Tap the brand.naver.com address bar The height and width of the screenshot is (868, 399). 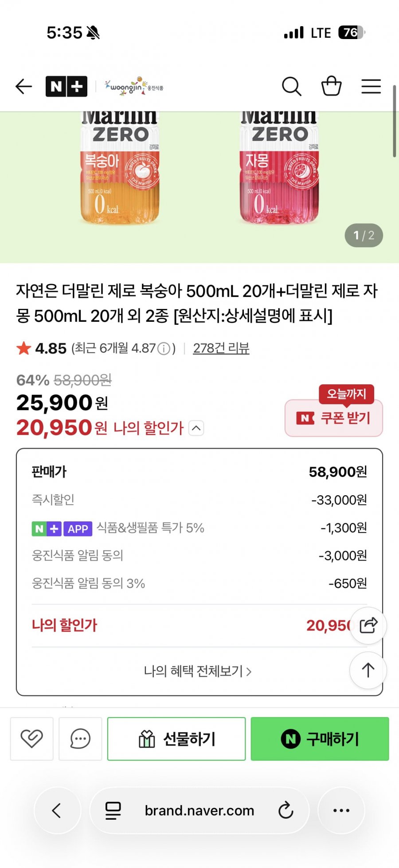(199, 811)
